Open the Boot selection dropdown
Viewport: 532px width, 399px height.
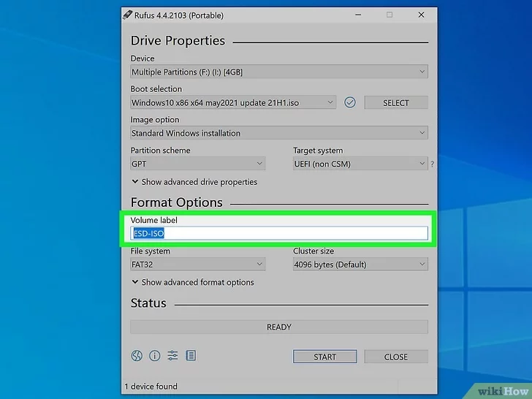click(233, 102)
